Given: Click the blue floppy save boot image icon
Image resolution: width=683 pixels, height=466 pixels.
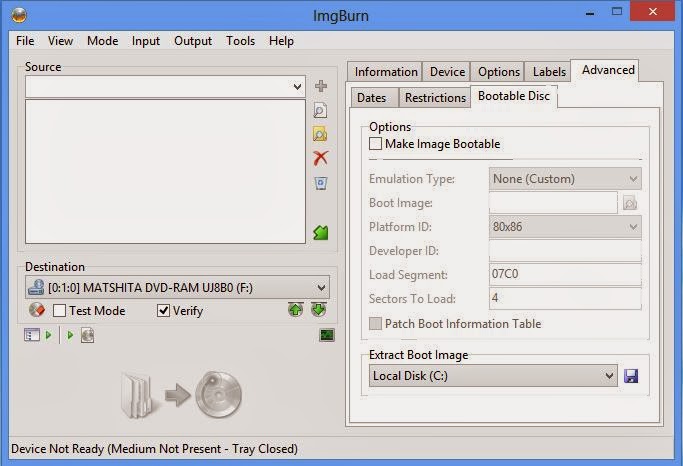Looking at the screenshot, I should [631, 376].
